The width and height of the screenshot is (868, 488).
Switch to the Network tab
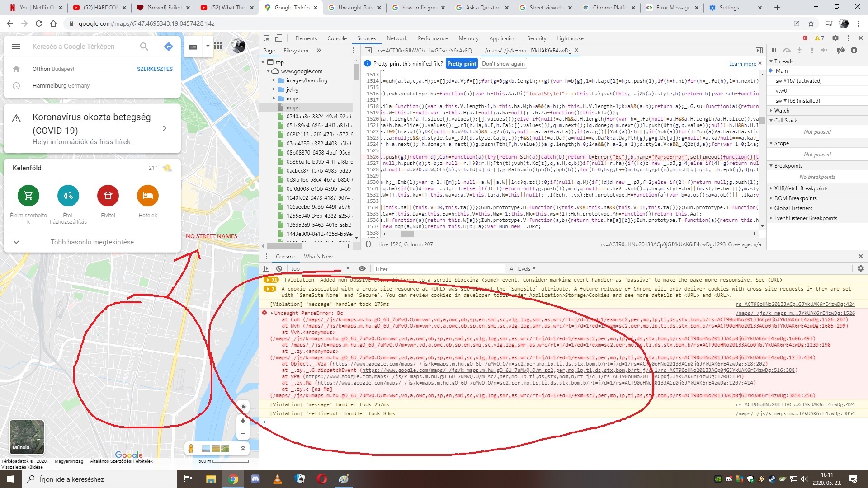click(397, 38)
